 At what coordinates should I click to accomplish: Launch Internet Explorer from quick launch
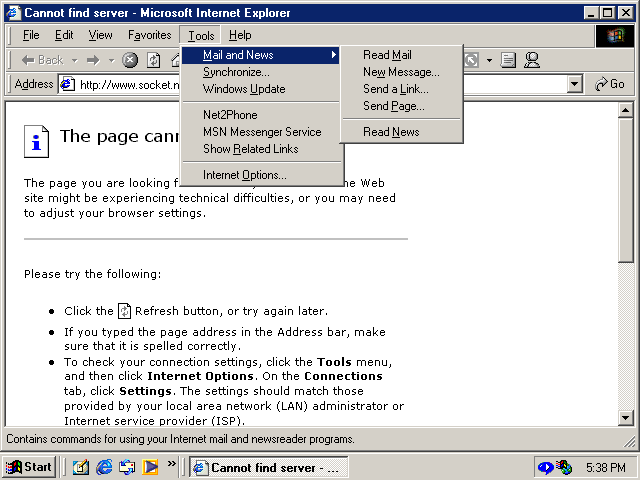[x=104, y=467]
